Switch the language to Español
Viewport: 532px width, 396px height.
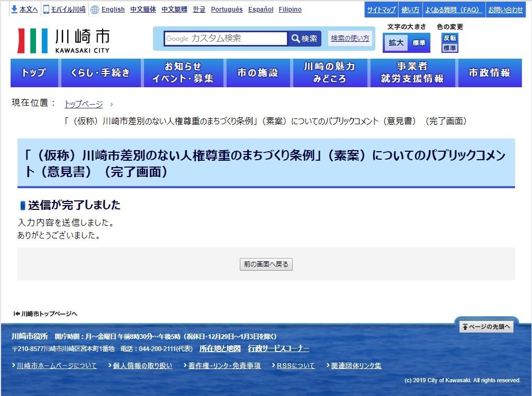point(260,10)
